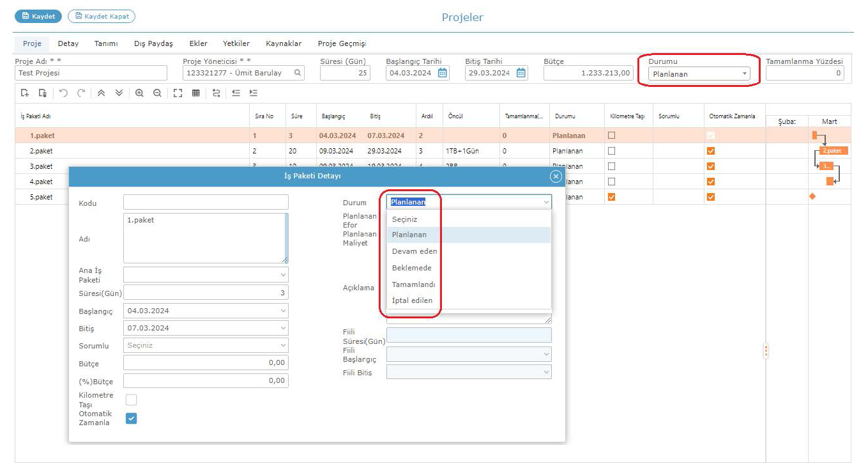This screenshot has height=475, width=868.
Task: Click the outdent task icon
Action: pos(236,93)
